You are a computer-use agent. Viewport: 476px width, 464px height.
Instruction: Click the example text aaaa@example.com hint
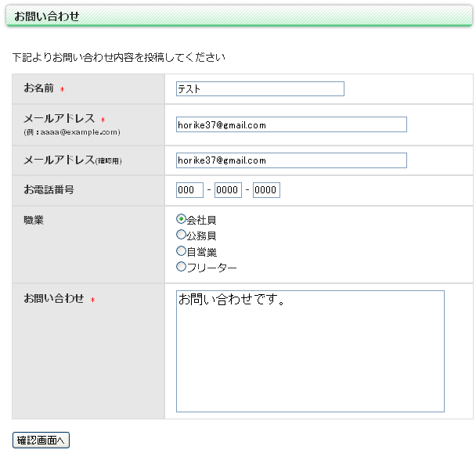pyautogui.click(x=72, y=132)
